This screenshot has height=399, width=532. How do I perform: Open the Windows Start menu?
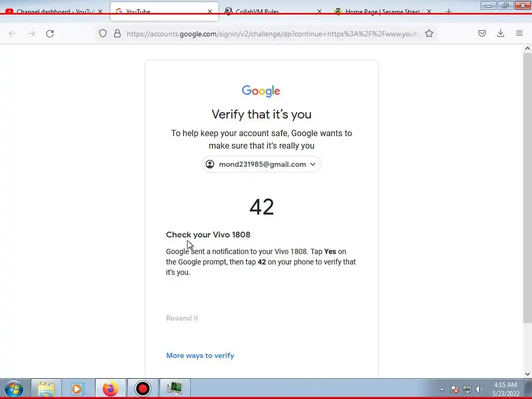tap(14, 389)
